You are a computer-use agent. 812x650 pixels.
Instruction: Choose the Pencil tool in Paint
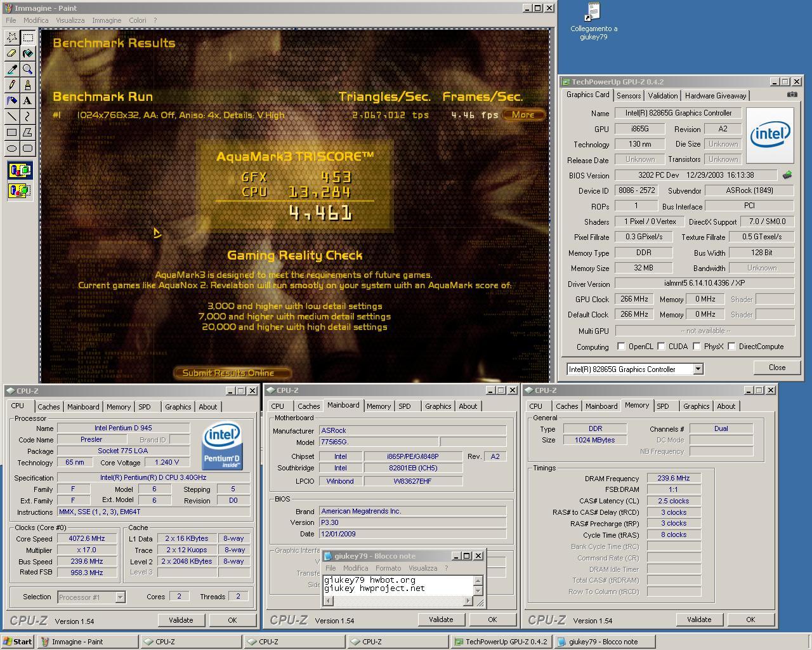point(12,85)
